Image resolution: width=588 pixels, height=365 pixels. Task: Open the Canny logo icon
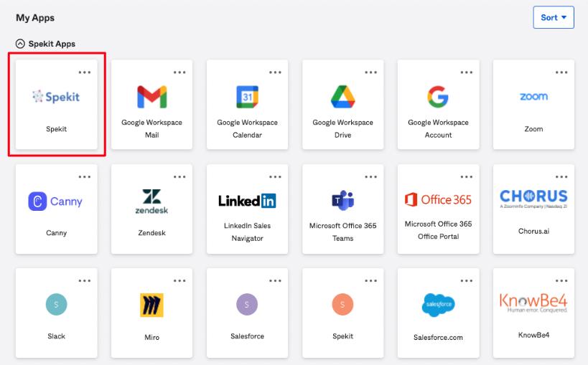(55, 202)
